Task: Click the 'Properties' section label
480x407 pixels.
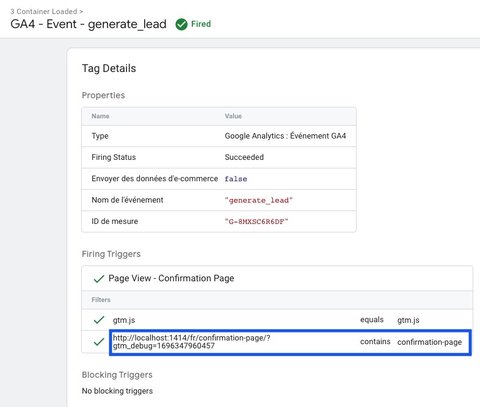Action: pos(103,95)
